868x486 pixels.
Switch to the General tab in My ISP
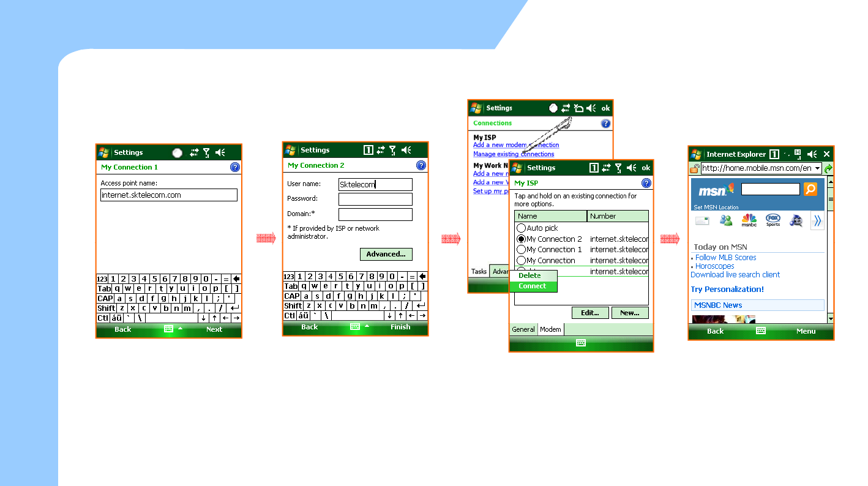[x=523, y=329]
